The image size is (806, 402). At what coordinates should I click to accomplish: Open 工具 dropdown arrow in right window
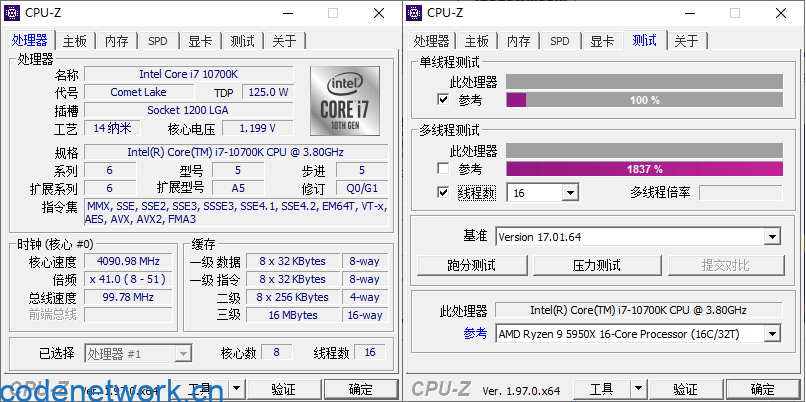pyautogui.click(x=638, y=389)
